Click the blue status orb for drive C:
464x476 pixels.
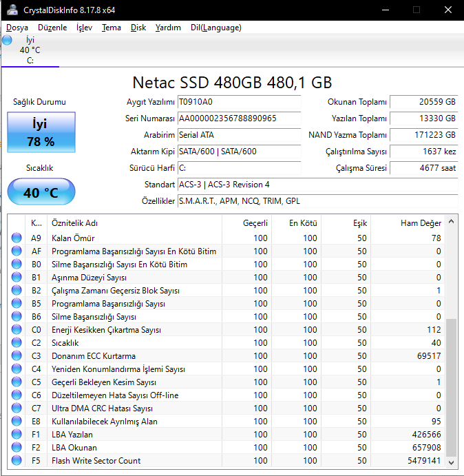click(x=7, y=41)
